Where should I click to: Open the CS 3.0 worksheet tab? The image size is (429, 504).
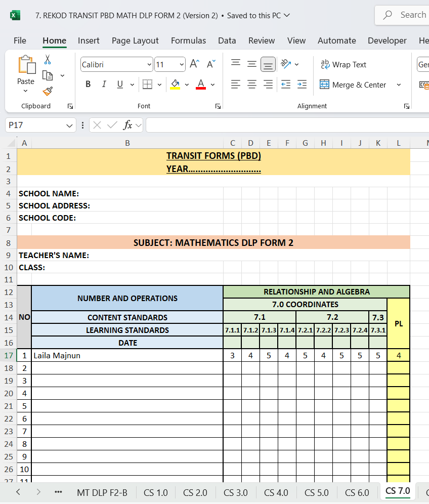click(x=236, y=492)
